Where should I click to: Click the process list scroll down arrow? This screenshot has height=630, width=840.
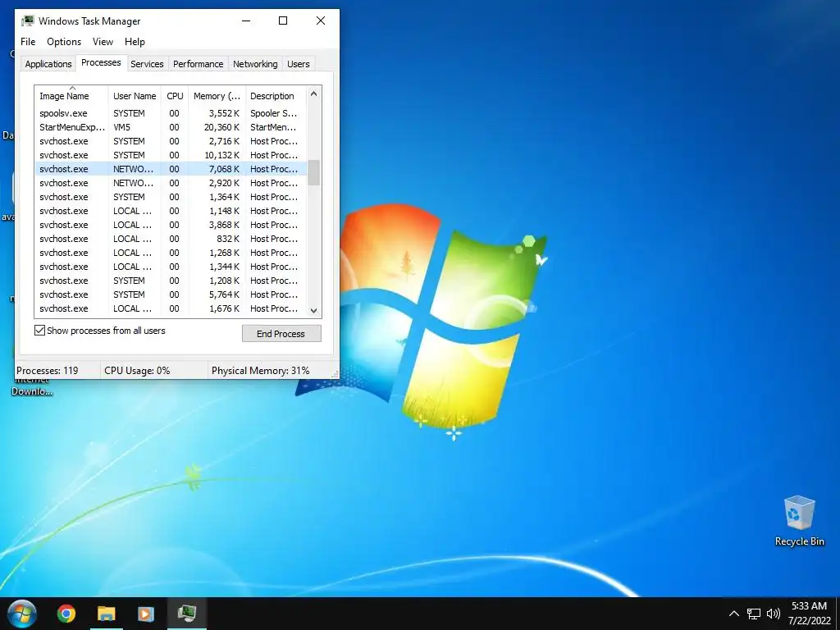tap(314, 310)
